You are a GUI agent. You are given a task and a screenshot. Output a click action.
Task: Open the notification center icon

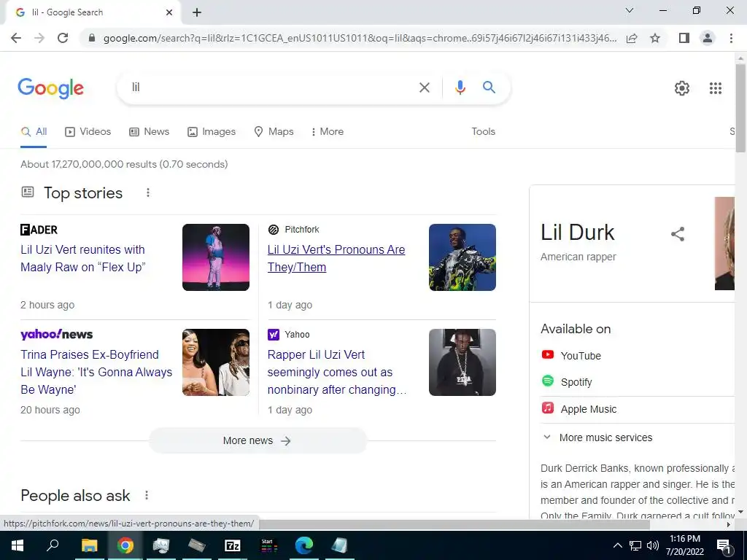[724, 546]
